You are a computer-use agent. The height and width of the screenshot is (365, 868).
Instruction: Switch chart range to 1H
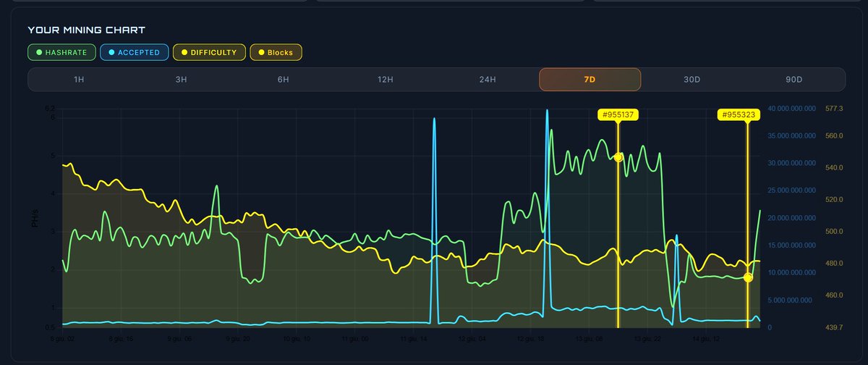[x=79, y=80]
